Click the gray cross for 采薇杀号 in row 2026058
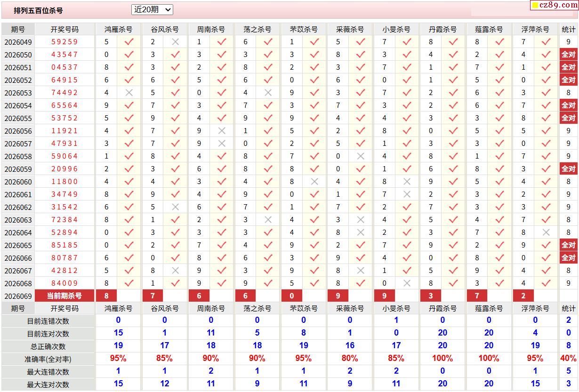The width and height of the screenshot is (579, 392). pos(361,156)
